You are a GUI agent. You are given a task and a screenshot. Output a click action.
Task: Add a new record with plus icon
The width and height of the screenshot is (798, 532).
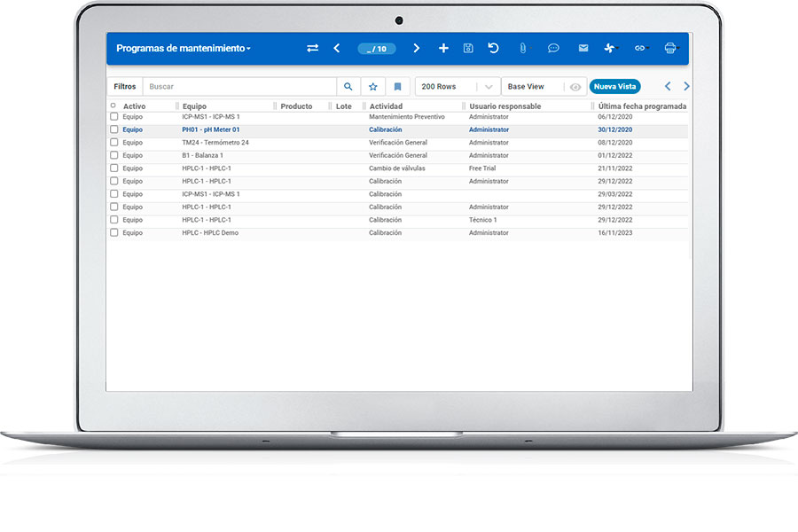click(443, 49)
